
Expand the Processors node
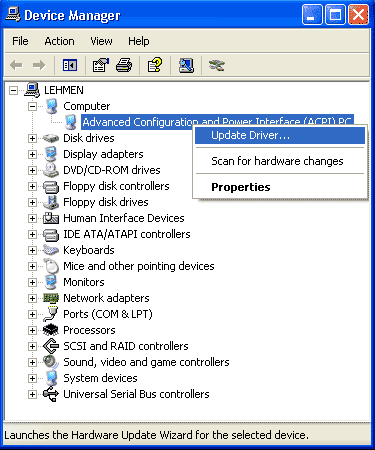click(x=32, y=330)
